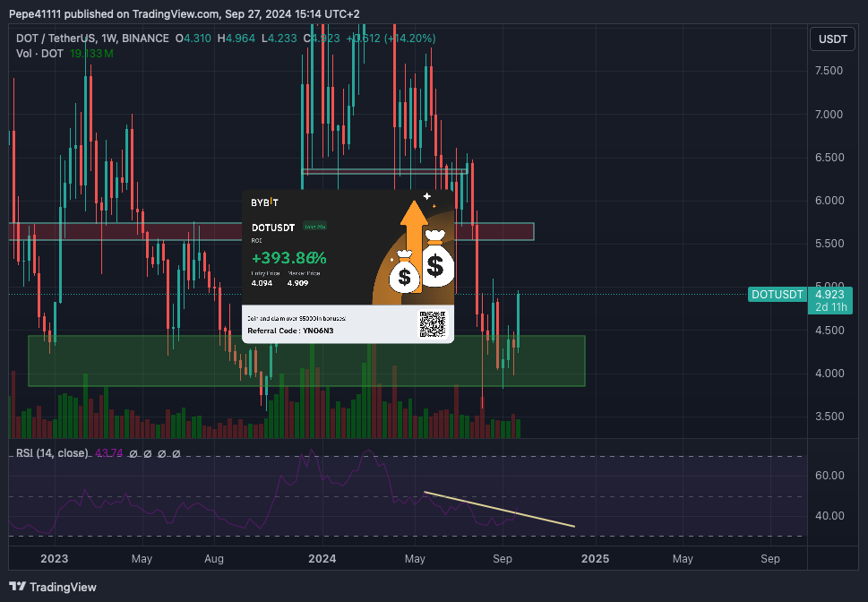Click the USDT currency button
The height and width of the screenshot is (602, 868).
point(832,39)
